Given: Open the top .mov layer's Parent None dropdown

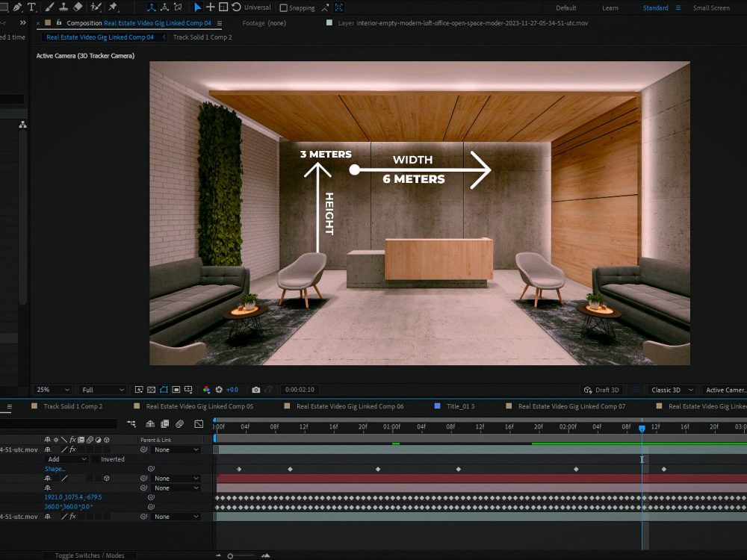Looking at the screenshot, I should click(176, 449).
